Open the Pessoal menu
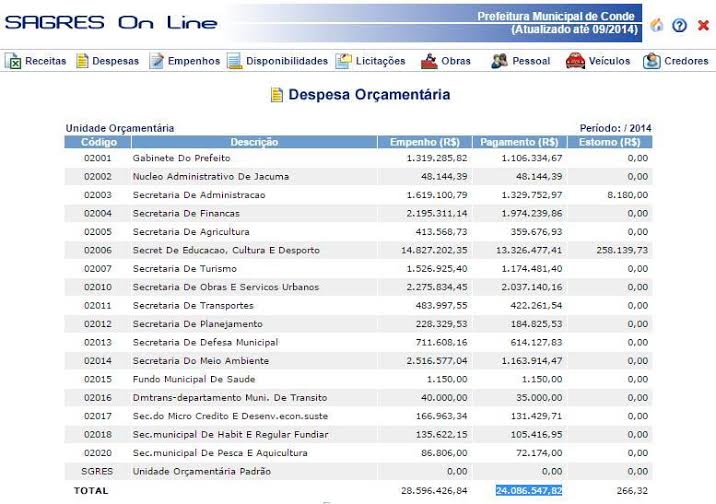This screenshot has width=716, height=504. coord(531,61)
